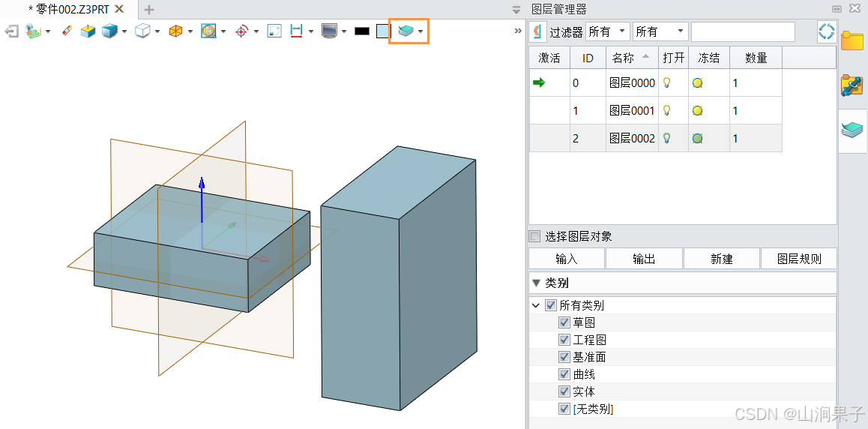Open the dropdown arrow beside the blue cube
This screenshot has width=868, height=429.
click(124, 31)
